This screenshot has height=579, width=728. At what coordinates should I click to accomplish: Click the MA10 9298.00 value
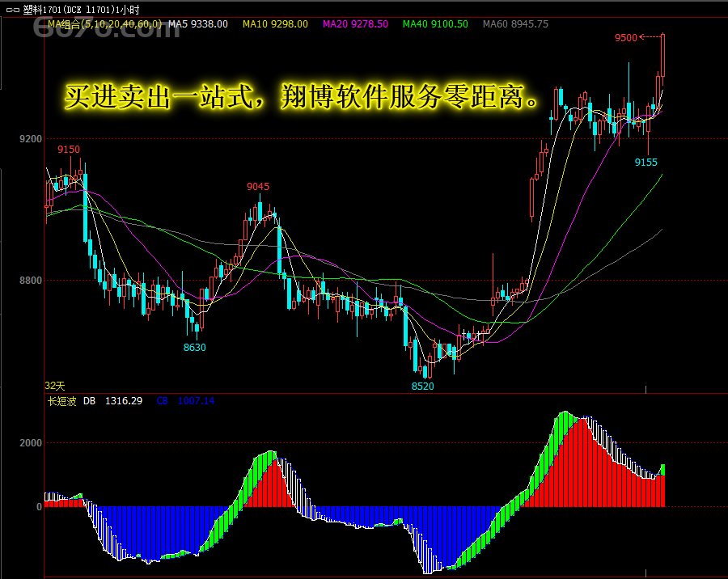275,24
